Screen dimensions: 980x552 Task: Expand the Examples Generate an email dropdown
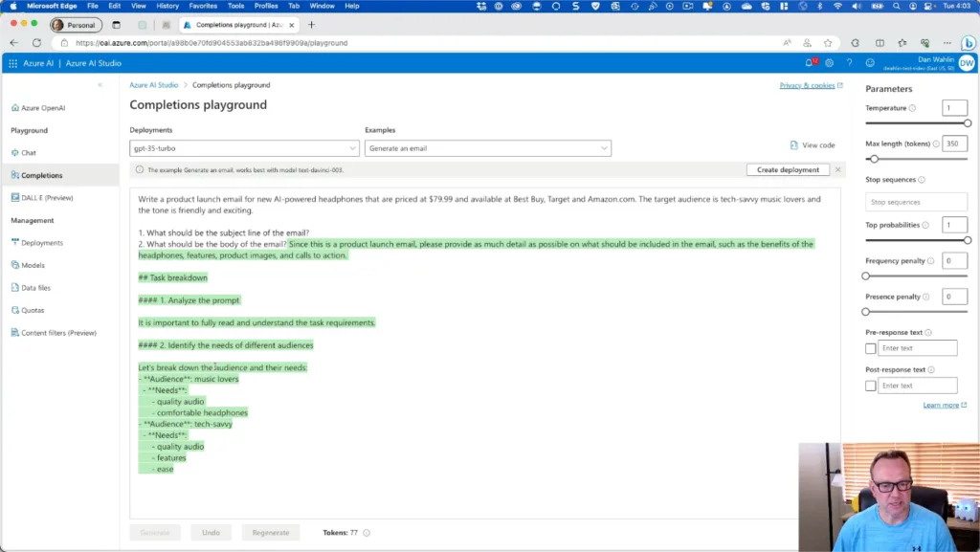tap(487, 148)
